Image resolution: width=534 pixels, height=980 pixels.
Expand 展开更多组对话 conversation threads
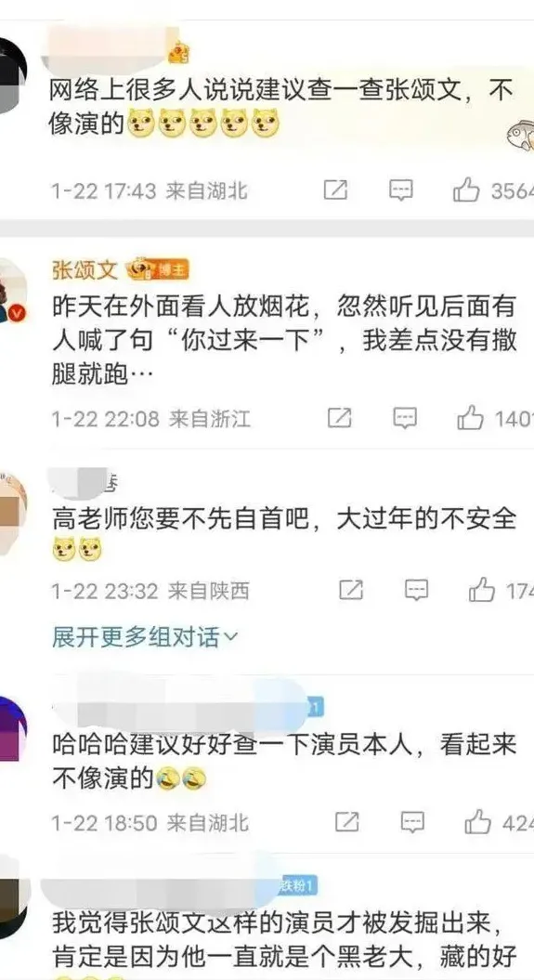pos(145,638)
